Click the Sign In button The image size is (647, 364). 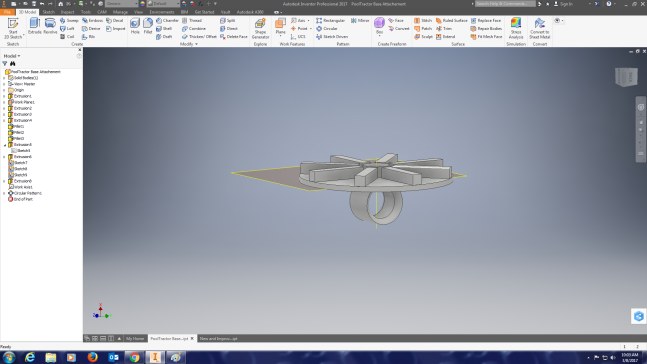point(563,4)
